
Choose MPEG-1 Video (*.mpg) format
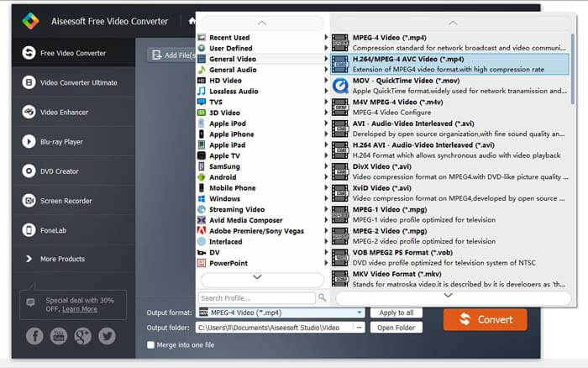tap(450, 214)
